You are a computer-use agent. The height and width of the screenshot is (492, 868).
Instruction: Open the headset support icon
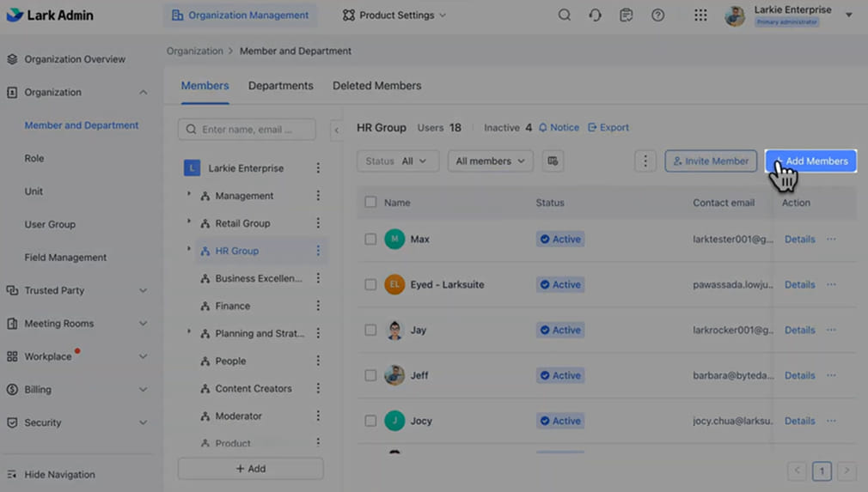point(595,15)
